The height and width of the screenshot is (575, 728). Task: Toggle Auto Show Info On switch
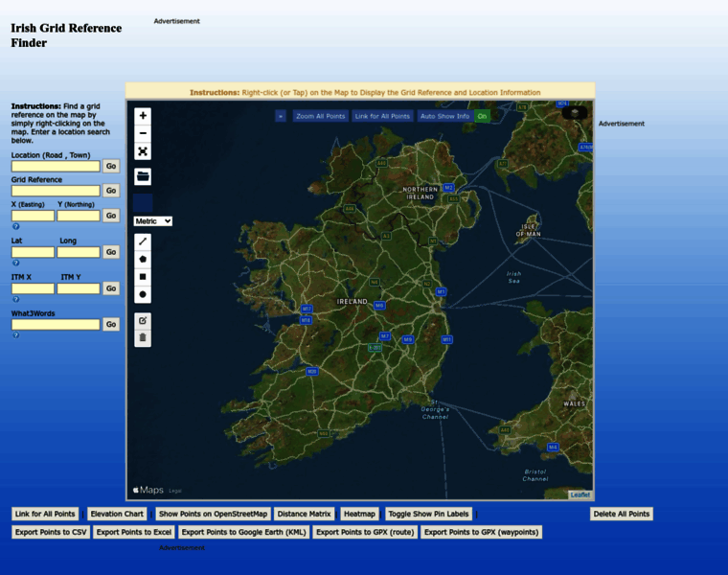(482, 116)
